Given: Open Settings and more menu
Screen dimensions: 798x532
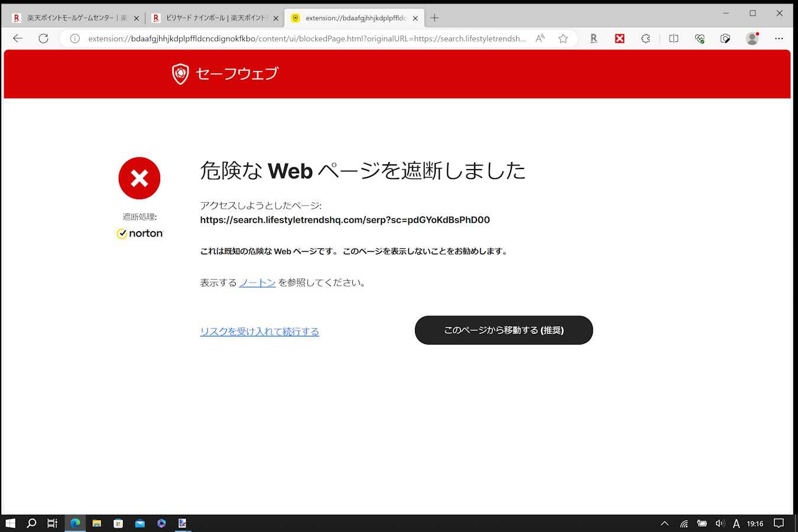Looking at the screenshot, I should click(x=779, y=38).
